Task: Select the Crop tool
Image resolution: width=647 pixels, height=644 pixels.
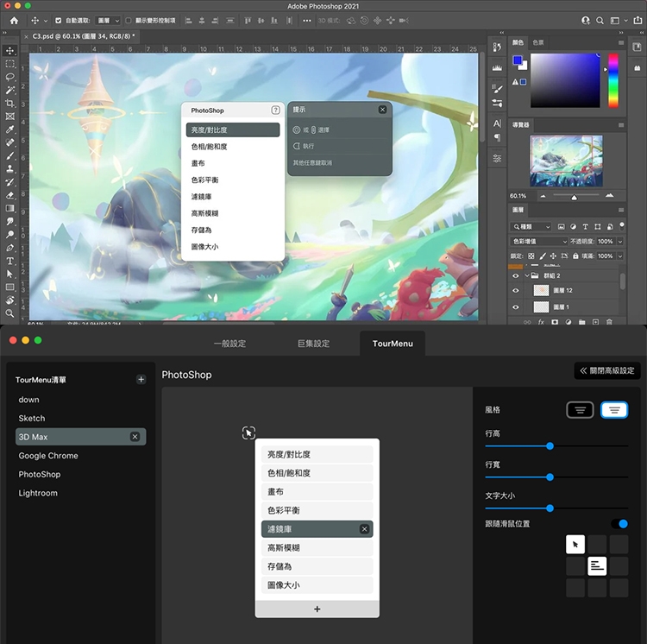Action: pos(9,104)
